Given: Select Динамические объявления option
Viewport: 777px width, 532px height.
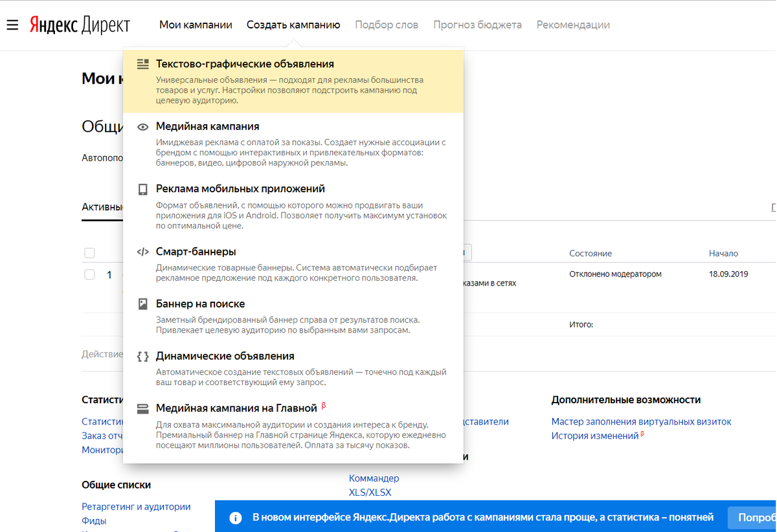Looking at the screenshot, I should [x=293, y=369].
